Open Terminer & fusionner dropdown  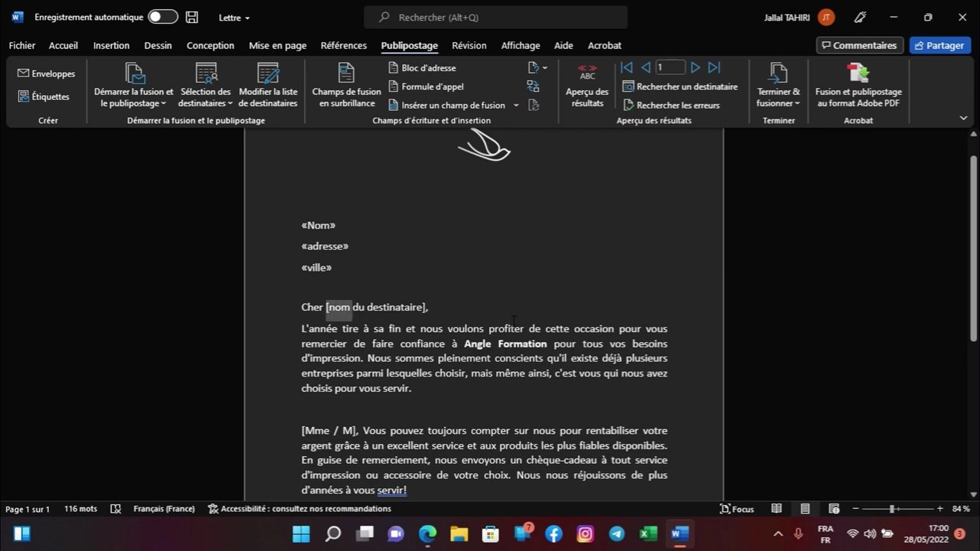tap(778, 86)
